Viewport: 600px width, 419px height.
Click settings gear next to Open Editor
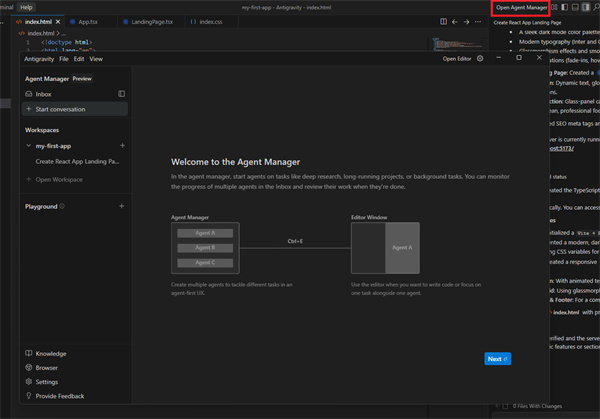coord(480,59)
